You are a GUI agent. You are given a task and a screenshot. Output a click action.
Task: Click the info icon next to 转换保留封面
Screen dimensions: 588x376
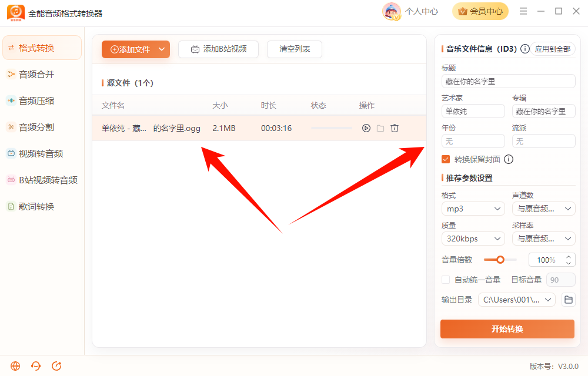(509, 159)
